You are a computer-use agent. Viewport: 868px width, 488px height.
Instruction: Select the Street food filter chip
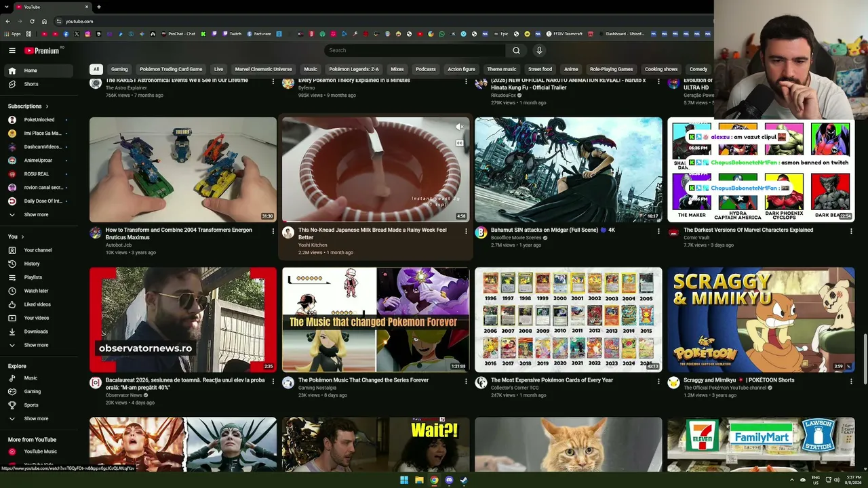[540, 69]
